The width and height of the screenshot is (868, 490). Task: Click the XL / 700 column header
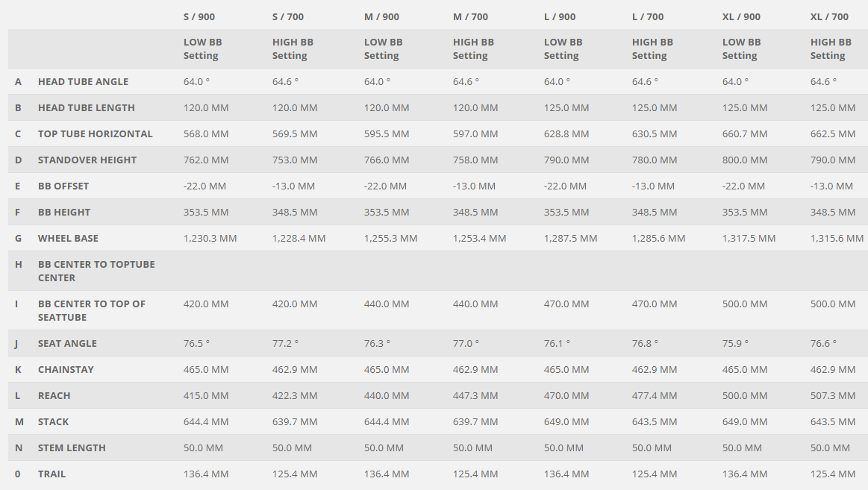pyautogui.click(x=829, y=16)
